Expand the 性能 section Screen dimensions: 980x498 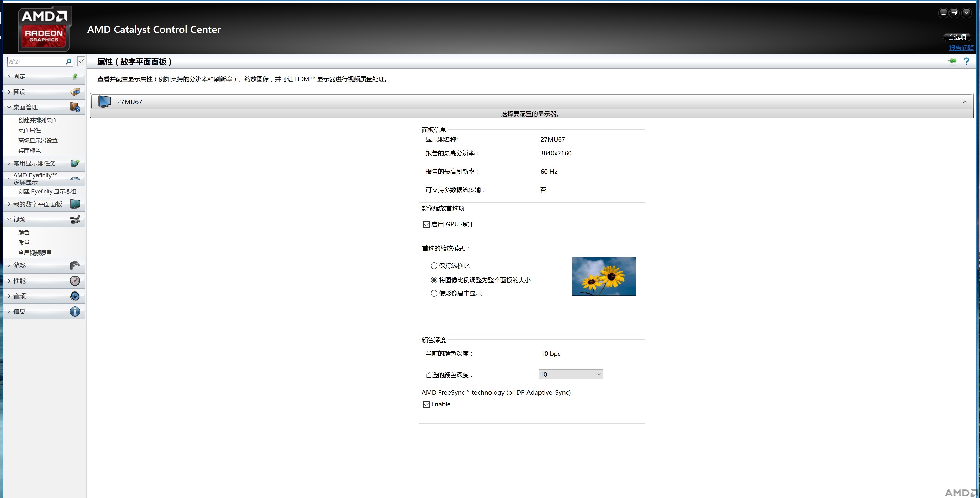tap(9, 281)
